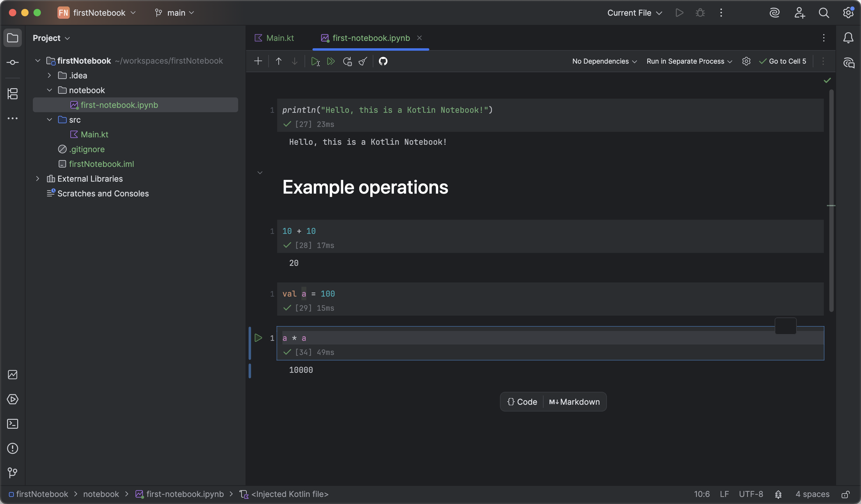Add a new cell with plus icon
The height and width of the screenshot is (504, 861).
coord(258,61)
